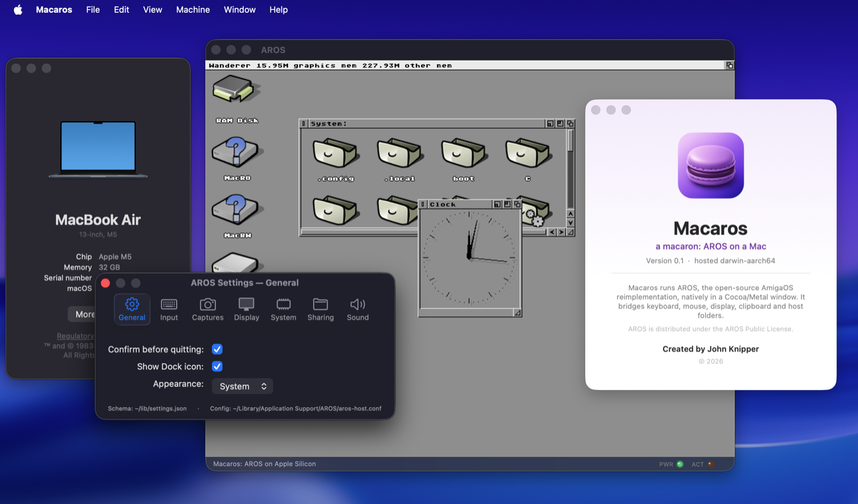Switch to the Display settings tab
The height and width of the screenshot is (504, 858).
click(x=246, y=309)
